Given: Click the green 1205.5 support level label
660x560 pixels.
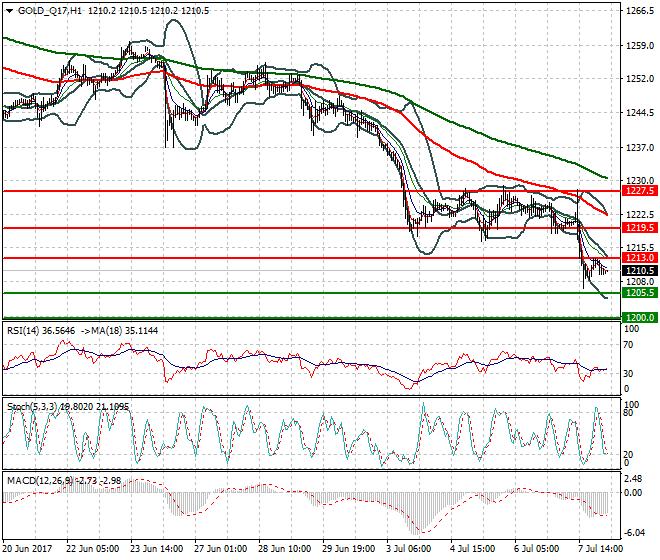Looking at the screenshot, I should (639, 293).
